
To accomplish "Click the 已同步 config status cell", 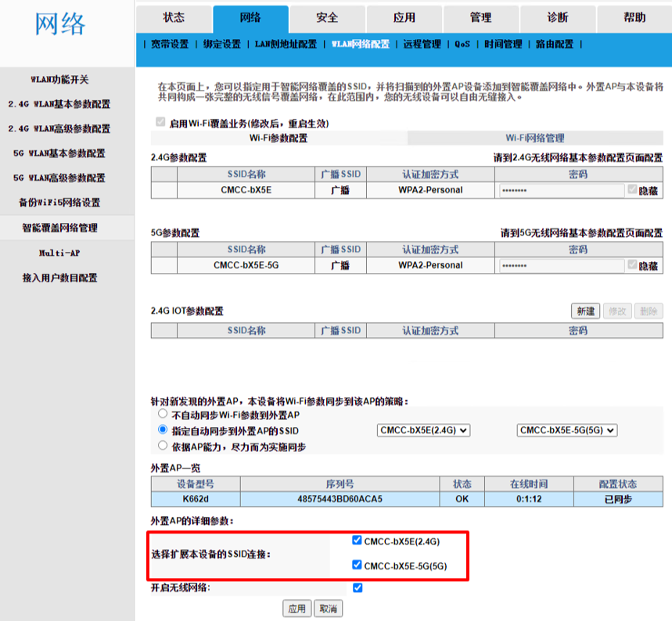I will tap(618, 499).
